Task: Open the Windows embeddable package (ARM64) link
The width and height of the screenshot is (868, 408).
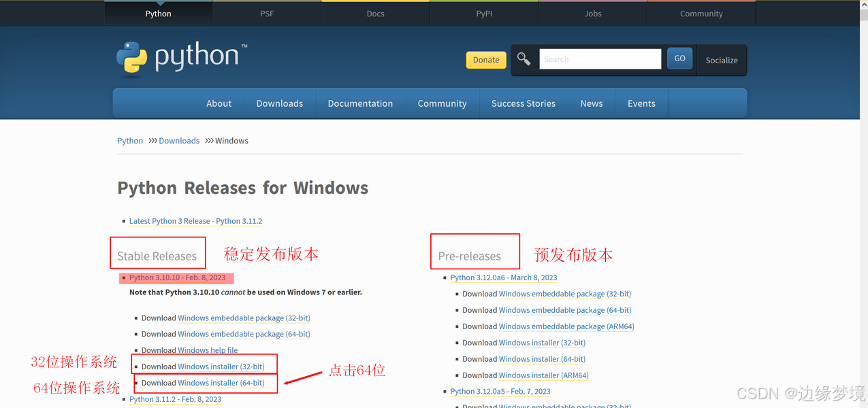Action: coord(566,326)
